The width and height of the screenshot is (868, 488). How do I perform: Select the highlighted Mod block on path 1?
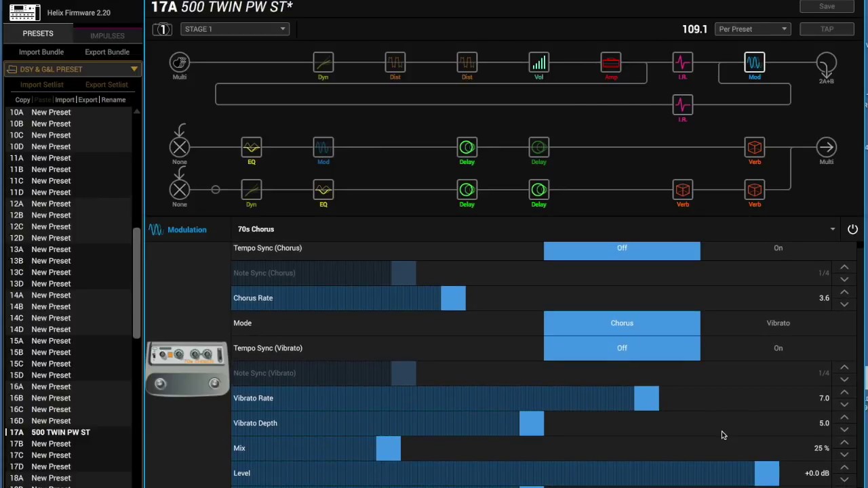click(755, 63)
